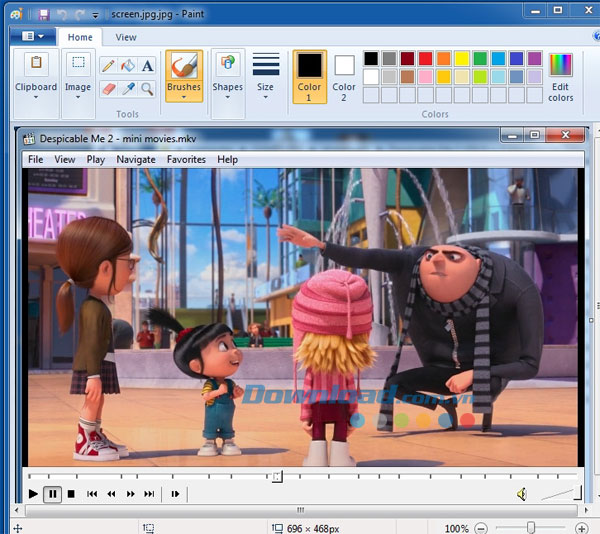Click the frame step button in the player

coord(175,494)
